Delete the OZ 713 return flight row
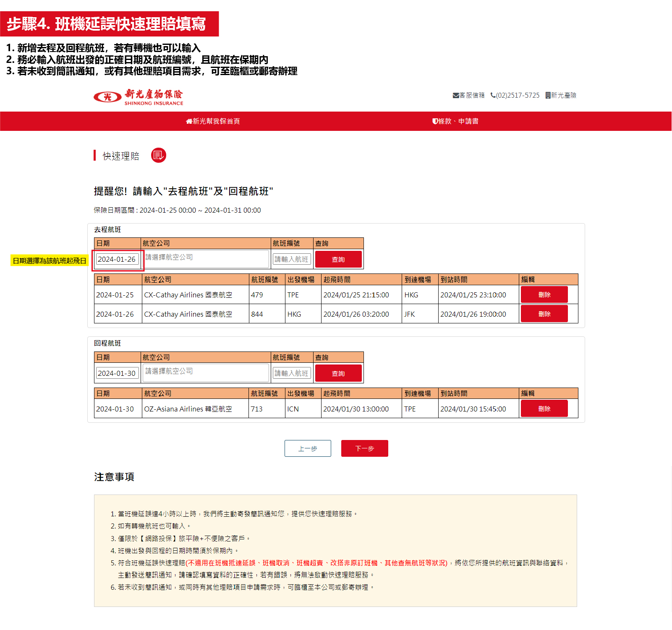 coord(544,409)
